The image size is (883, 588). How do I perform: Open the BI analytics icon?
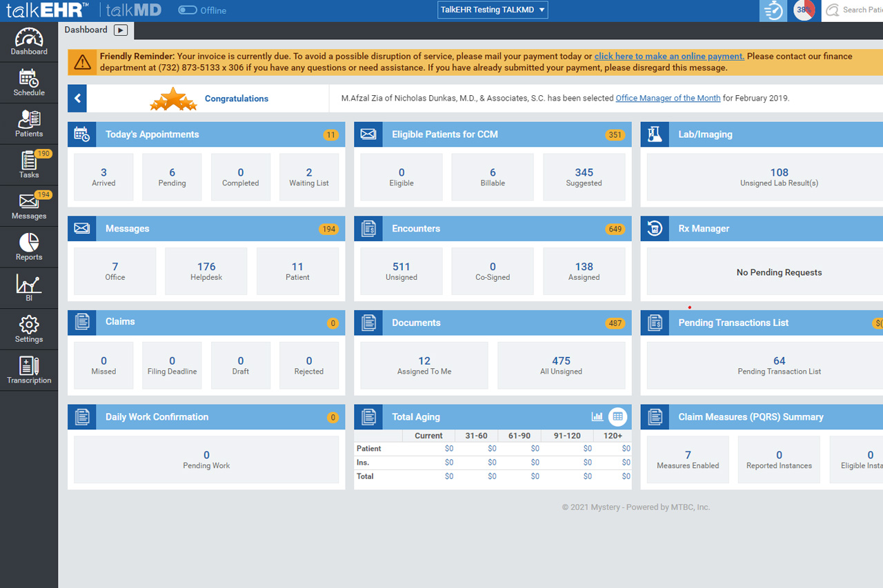click(x=29, y=288)
